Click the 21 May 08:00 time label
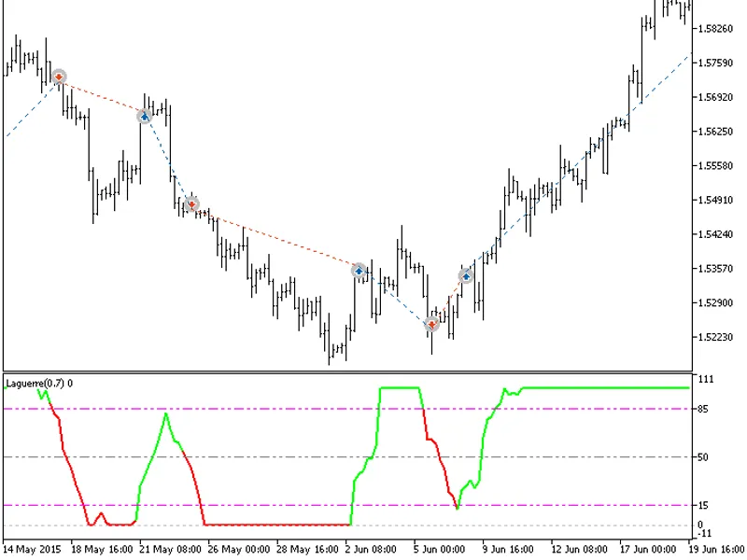The image size is (747, 560). click(x=171, y=549)
